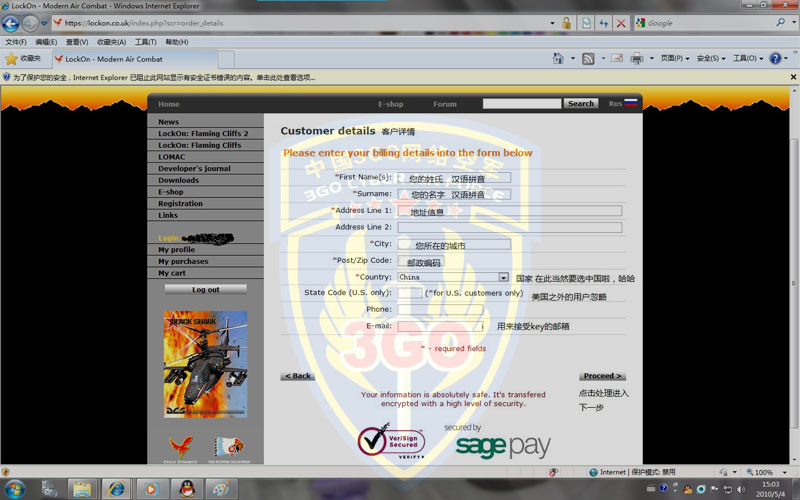This screenshot has height=500, width=800.
Task: Expand the address bar history dropdown
Action: pos(552,23)
